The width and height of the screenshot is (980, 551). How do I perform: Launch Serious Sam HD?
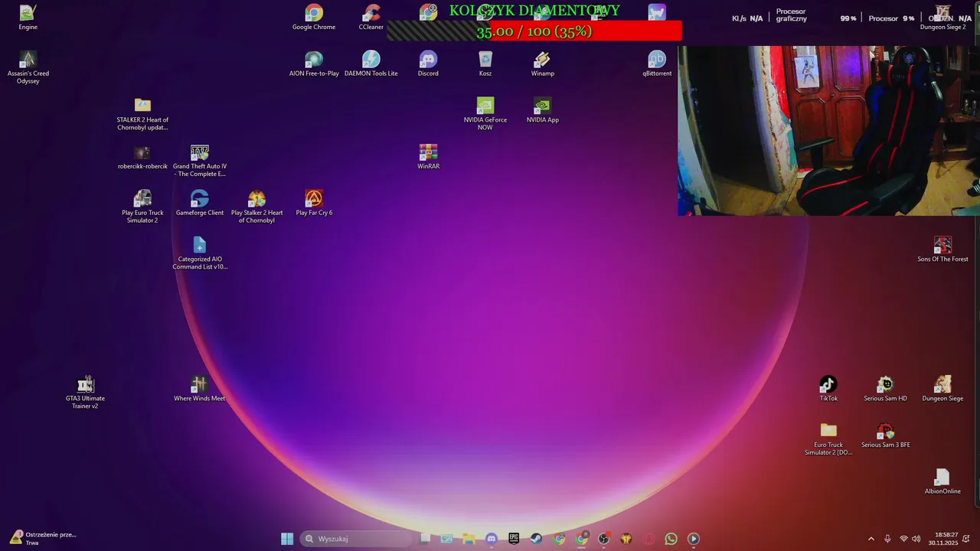click(x=885, y=389)
